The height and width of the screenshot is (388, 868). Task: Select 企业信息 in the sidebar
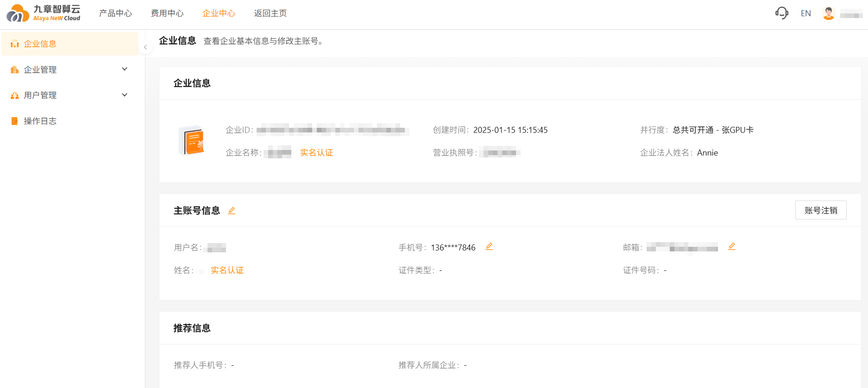click(x=40, y=44)
